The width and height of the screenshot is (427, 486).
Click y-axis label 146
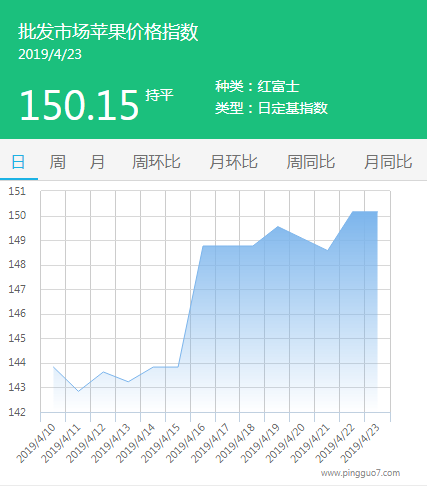[17, 314]
